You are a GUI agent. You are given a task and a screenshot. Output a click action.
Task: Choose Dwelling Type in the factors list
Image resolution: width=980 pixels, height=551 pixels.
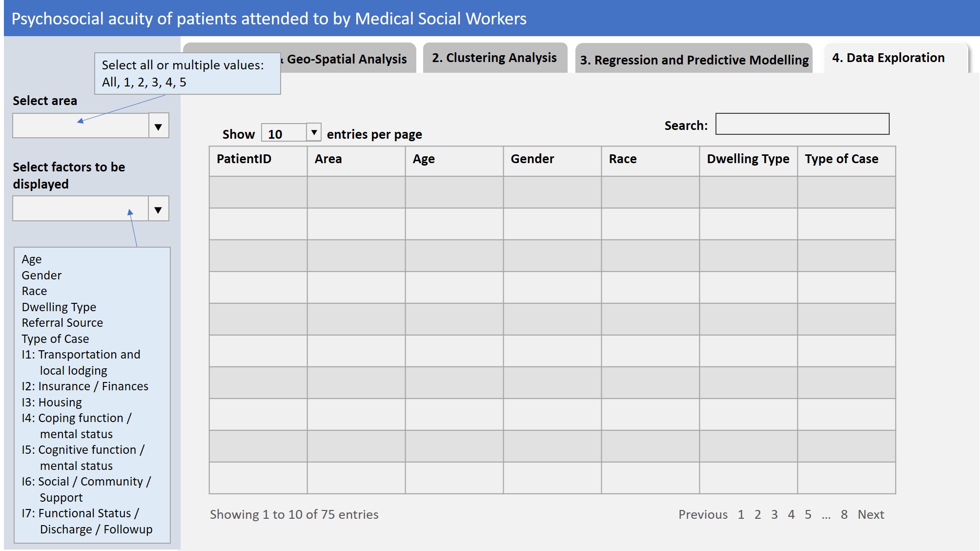(58, 307)
